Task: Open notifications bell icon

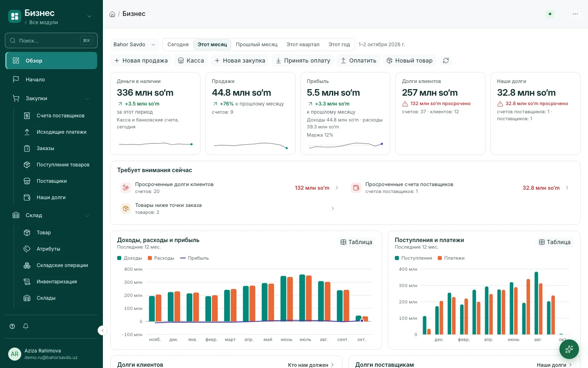Action: pyautogui.click(x=26, y=326)
